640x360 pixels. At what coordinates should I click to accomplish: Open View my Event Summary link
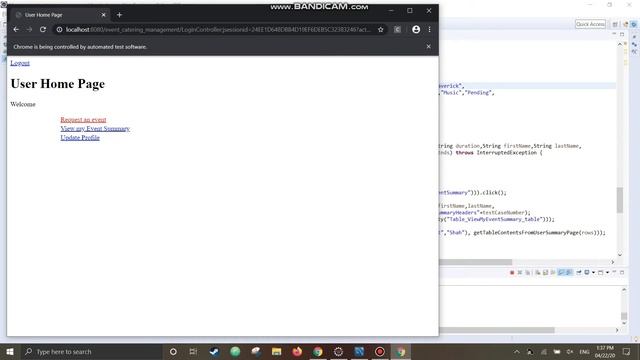[x=95, y=129]
